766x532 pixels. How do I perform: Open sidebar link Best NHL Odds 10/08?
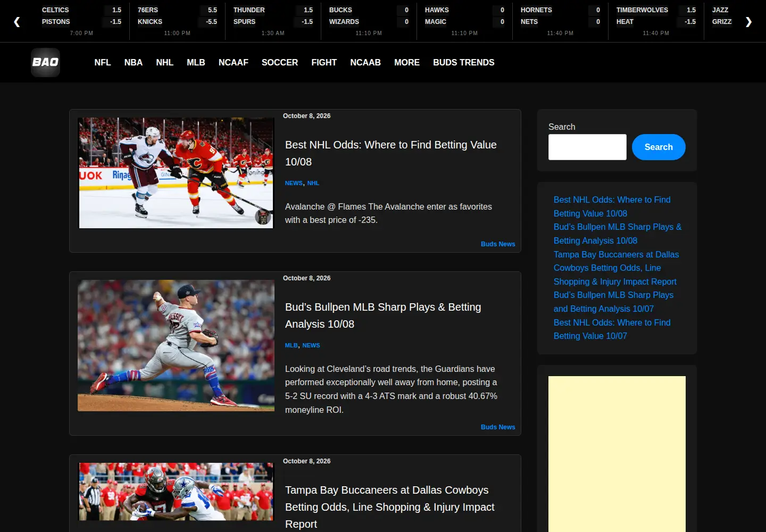[x=612, y=206]
